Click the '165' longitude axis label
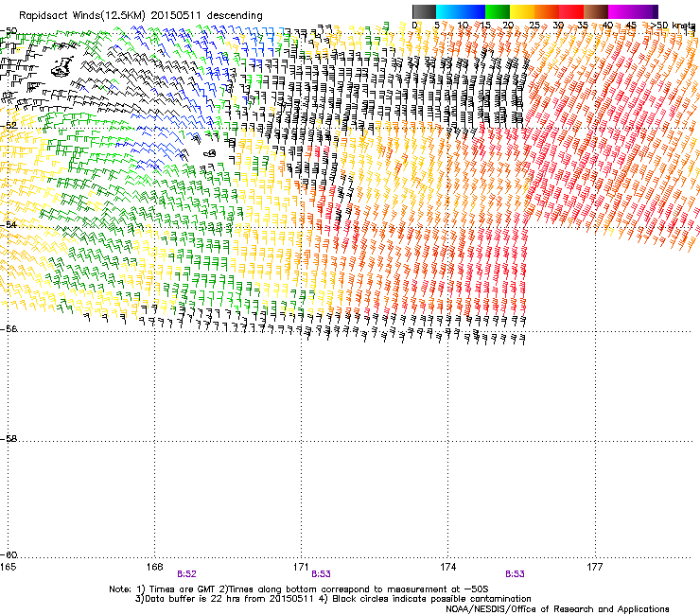This screenshot has height=615, width=700. point(8,567)
